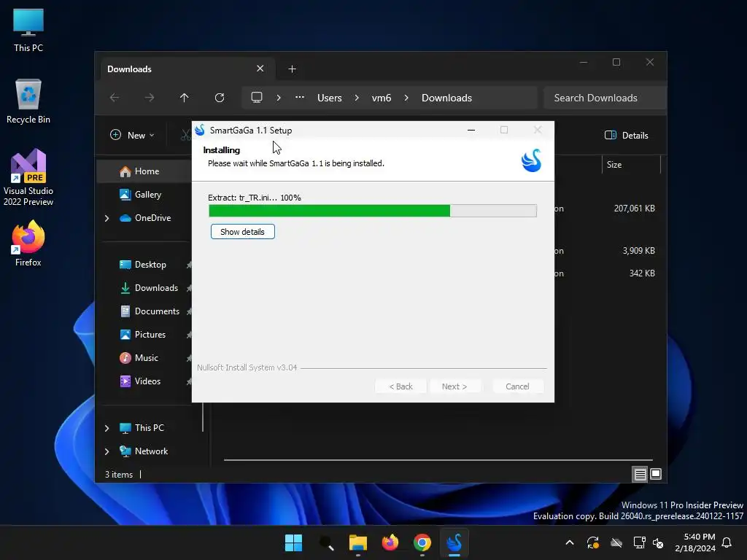Viewport: 747px width, 560px height.
Task: Expand chevron after Users breadcrumb
Action: (x=357, y=98)
